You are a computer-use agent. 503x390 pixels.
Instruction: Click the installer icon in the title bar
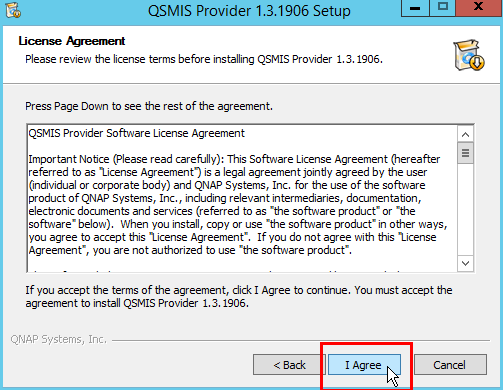click(13, 10)
